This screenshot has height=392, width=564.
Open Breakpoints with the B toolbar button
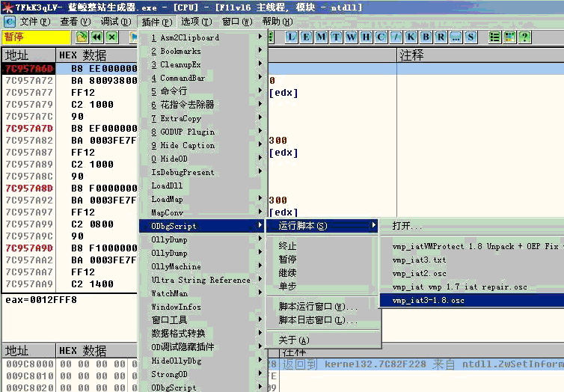[426, 37]
